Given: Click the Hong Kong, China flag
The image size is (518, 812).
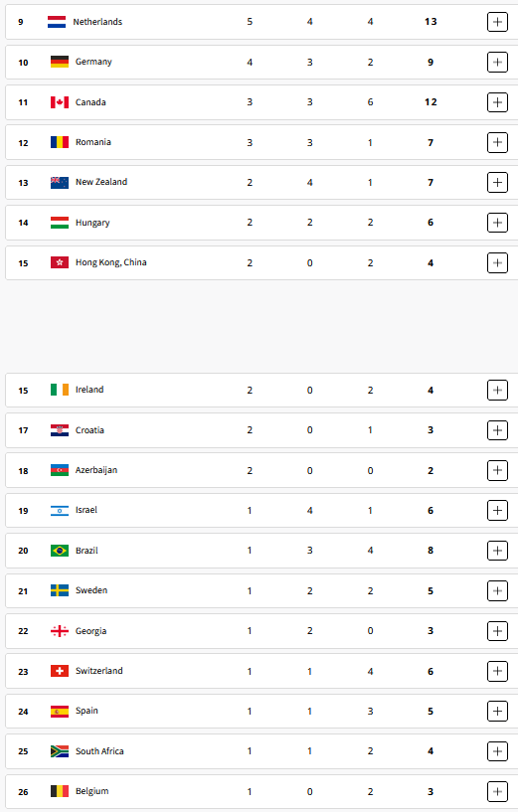Looking at the screenshot, I should pyautogui.click(x=60, y=262).
